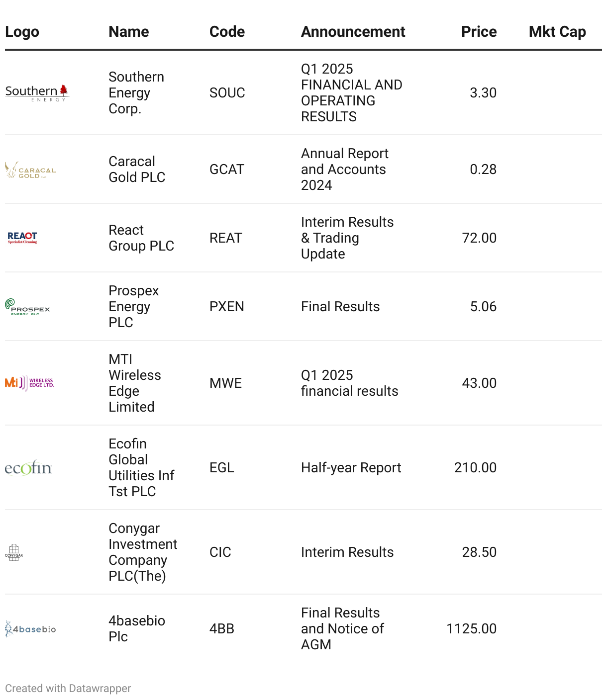Click the Mkt Cap column header
This screenshot has height=700, width=607.
coord(557,32)
